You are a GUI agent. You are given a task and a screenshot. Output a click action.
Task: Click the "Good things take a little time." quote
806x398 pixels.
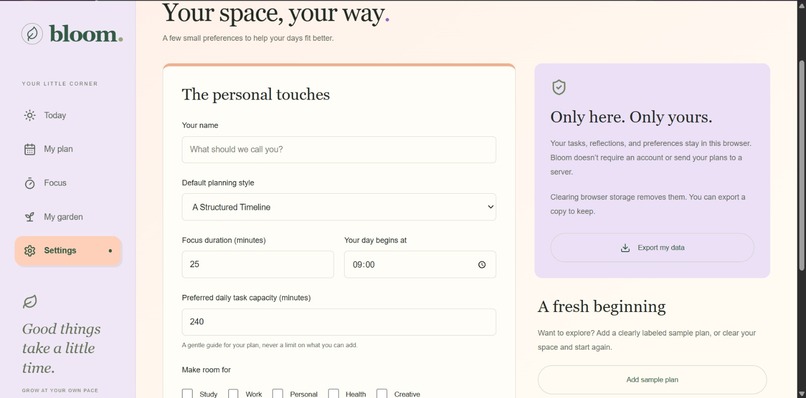[61, 349]
